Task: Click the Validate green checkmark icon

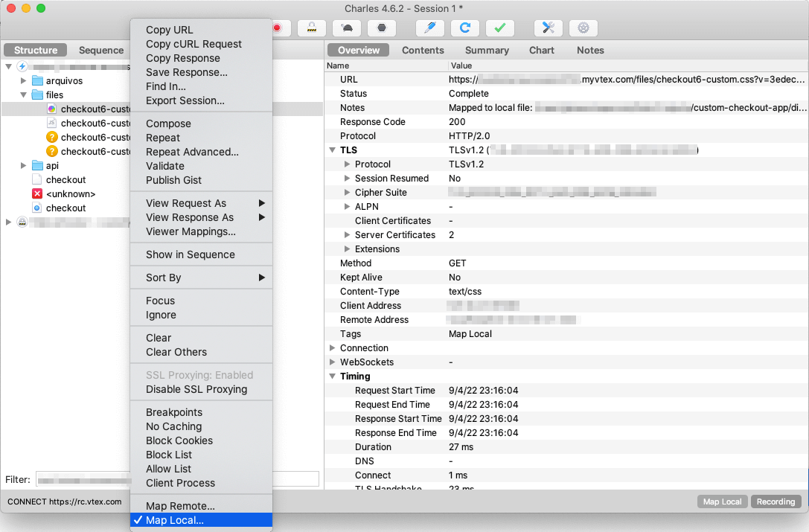Action: pyautogui.click(x=500, y=28)
